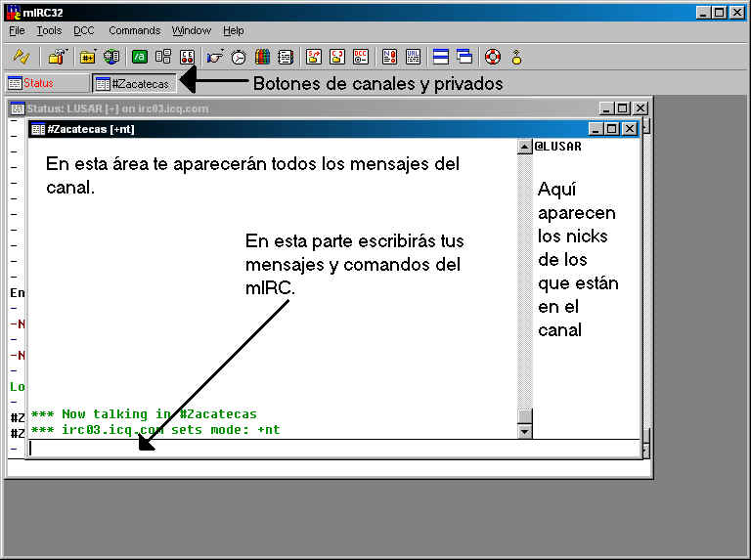Open the Notify list icon
Image resolution: width=751 pixels, height=560 pixels.
pos(389,57)
